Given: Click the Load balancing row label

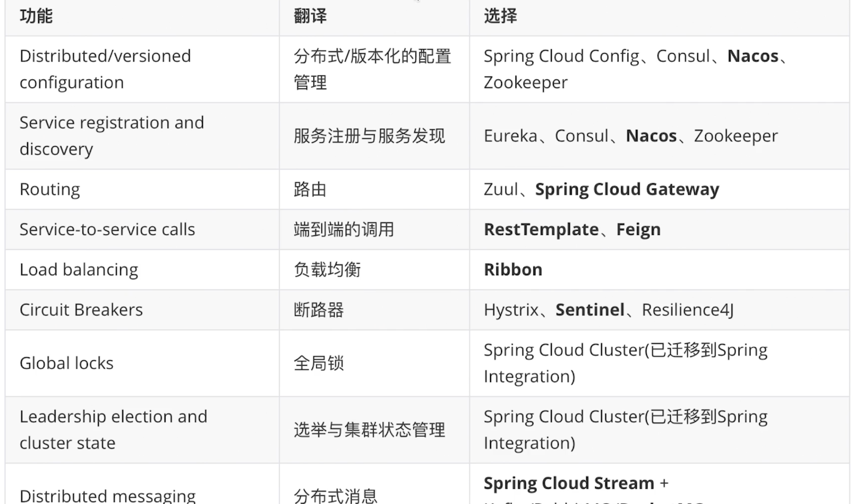Looking at the screenshot, I should tap(79, 270).
